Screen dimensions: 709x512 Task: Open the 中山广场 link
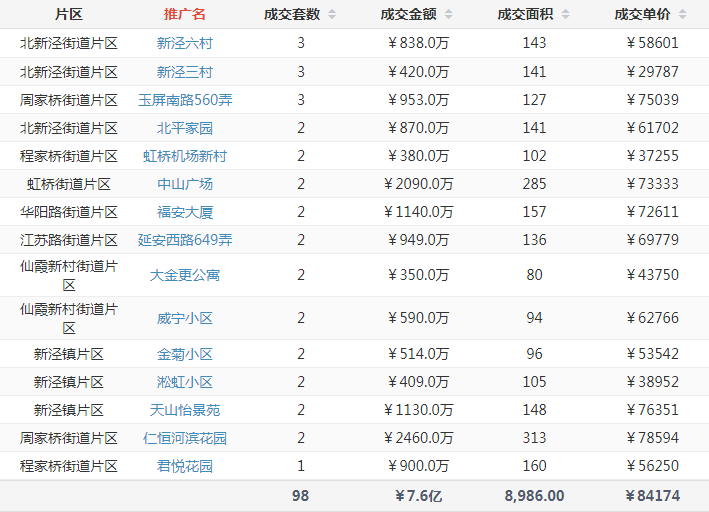pos(184,184)
